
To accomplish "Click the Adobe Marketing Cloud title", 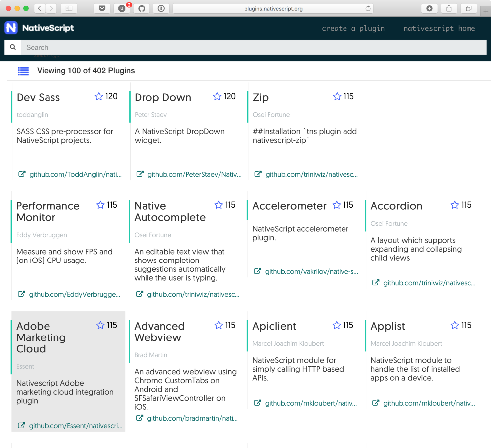I will tap(41, 337).
